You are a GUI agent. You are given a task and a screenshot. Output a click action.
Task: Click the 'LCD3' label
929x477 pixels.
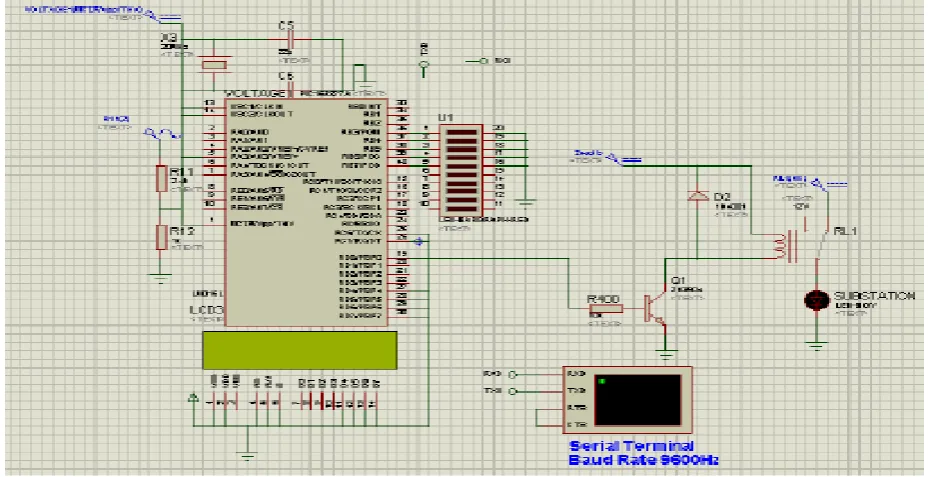pos(207,310)
